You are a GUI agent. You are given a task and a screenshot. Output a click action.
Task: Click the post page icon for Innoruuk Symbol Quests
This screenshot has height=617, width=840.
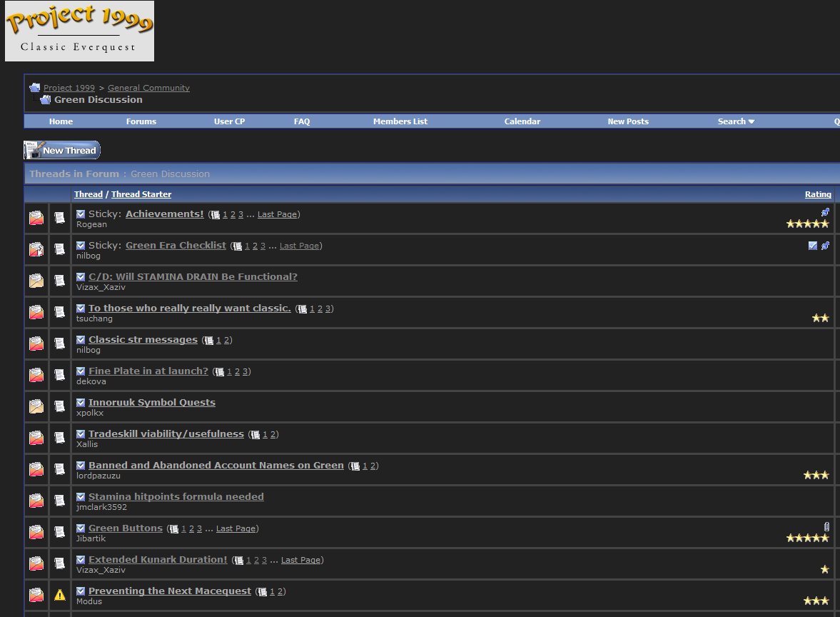(59, 406)
